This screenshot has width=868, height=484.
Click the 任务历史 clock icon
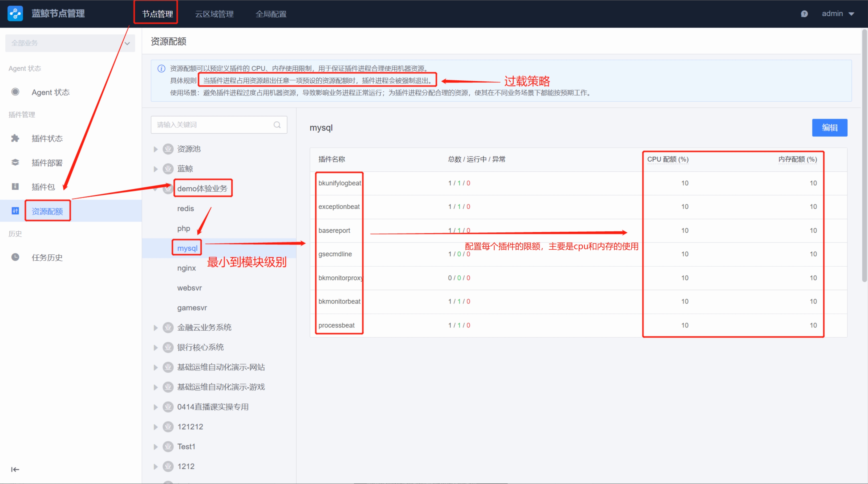coord(15,257)
